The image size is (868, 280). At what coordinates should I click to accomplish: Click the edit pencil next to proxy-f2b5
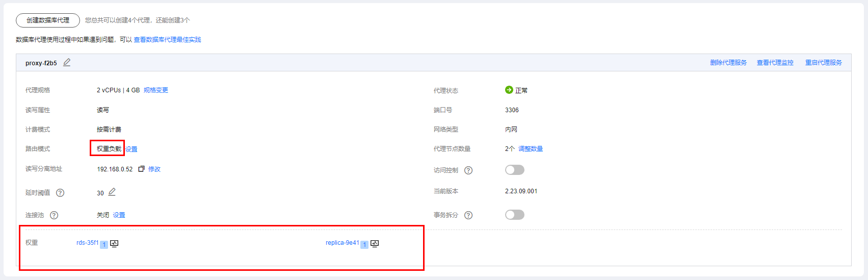click(x=67, y=62)
